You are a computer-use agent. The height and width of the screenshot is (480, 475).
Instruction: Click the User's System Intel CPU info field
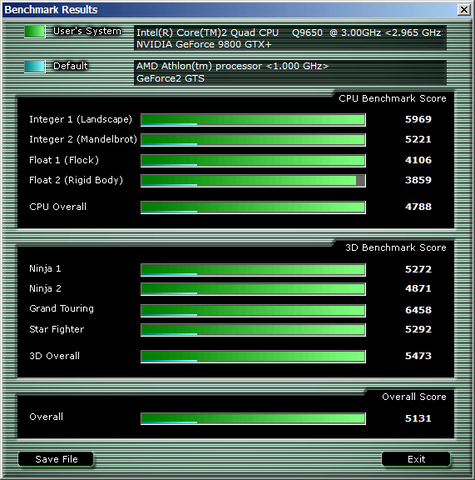290,38
